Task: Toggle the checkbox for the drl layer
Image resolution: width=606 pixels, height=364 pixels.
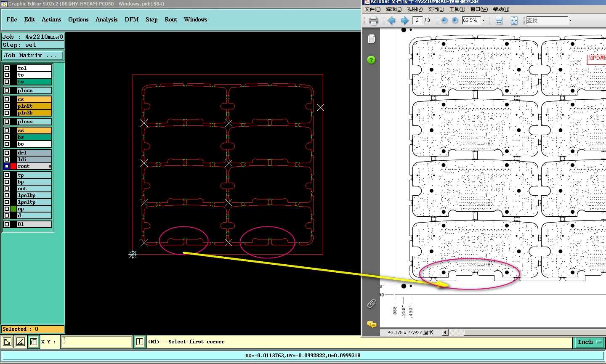Action: tap(7, 153)
